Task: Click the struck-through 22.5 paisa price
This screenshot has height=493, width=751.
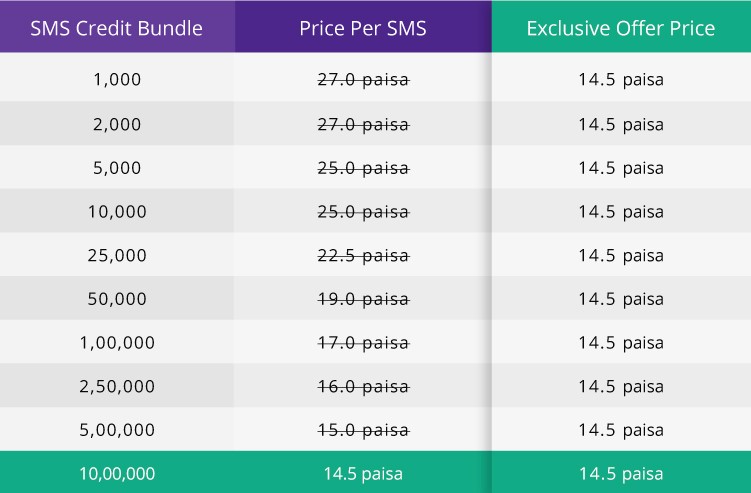Action: pyautogui.click(x=363, y=255)
